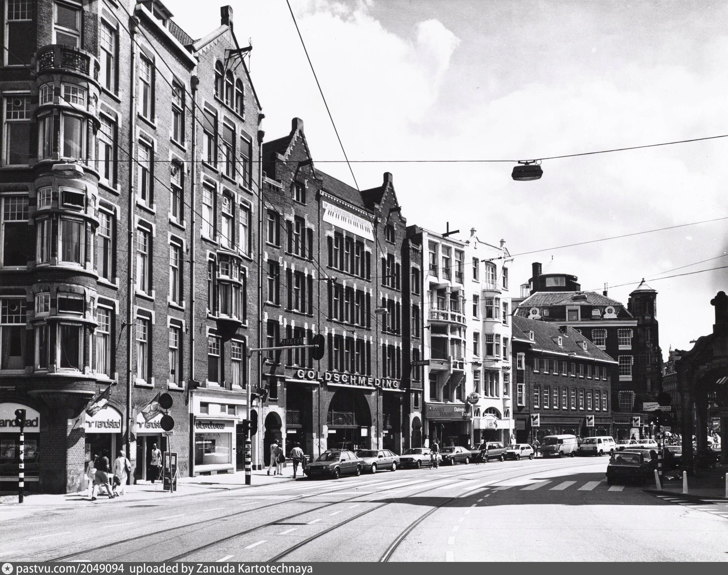Click the GOLDSCHMEDING building sign
Screen dimensions: 728x575
[347, 379]
